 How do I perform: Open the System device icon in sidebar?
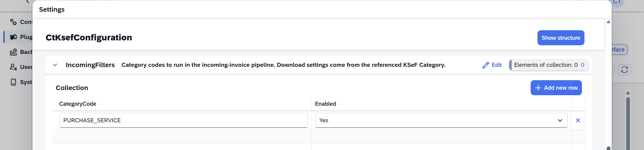[13, 82]
